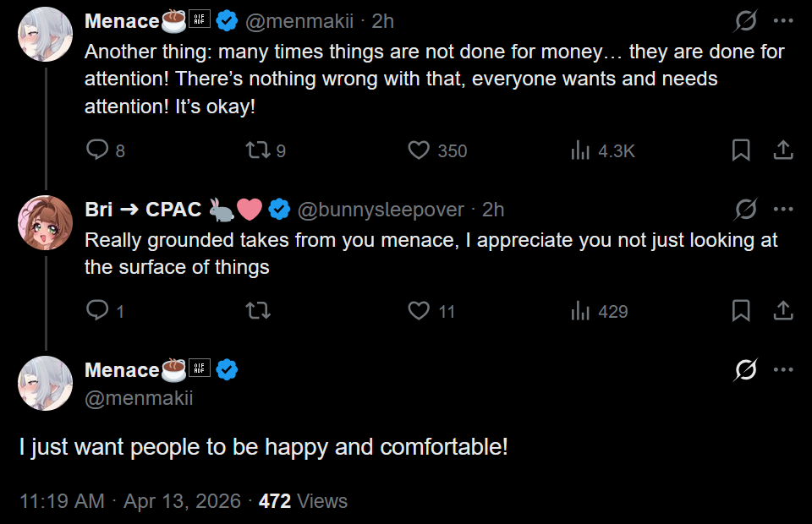Bookmark Menace's first tweet
This screenshot has height=524, width=812.
741,150
